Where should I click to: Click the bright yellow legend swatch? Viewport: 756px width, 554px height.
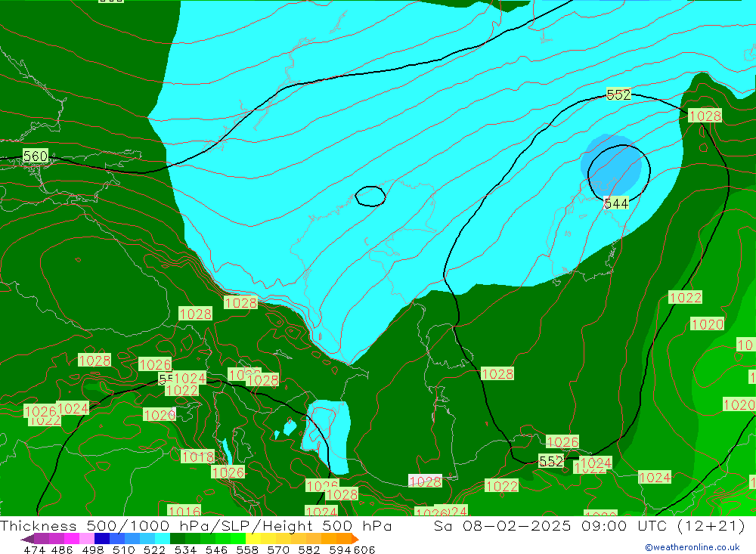[253, 539]
